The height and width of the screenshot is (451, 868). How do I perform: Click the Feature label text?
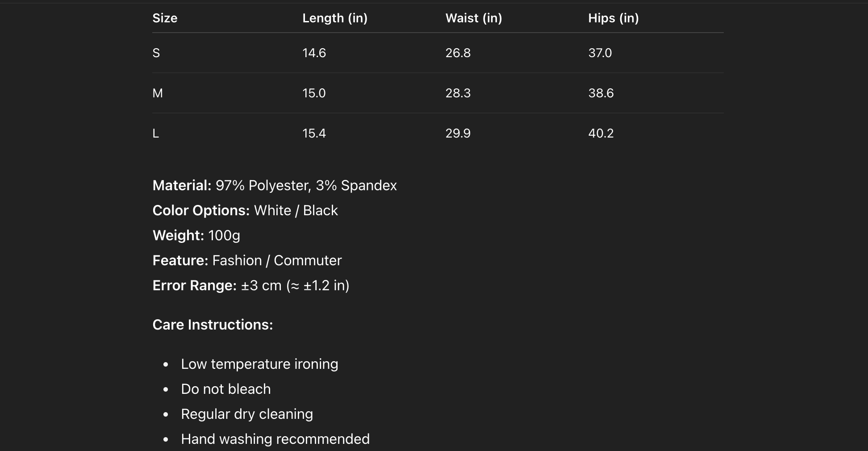coord(180,260)
